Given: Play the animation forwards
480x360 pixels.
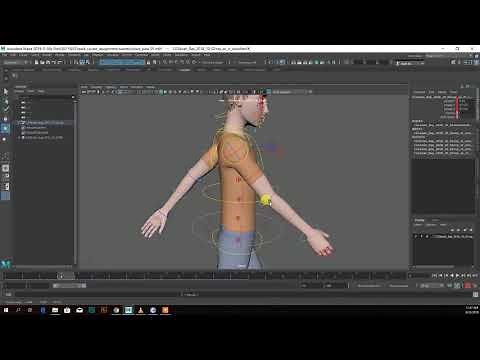Looking at the screenshot, I should (x=458, y=275).
